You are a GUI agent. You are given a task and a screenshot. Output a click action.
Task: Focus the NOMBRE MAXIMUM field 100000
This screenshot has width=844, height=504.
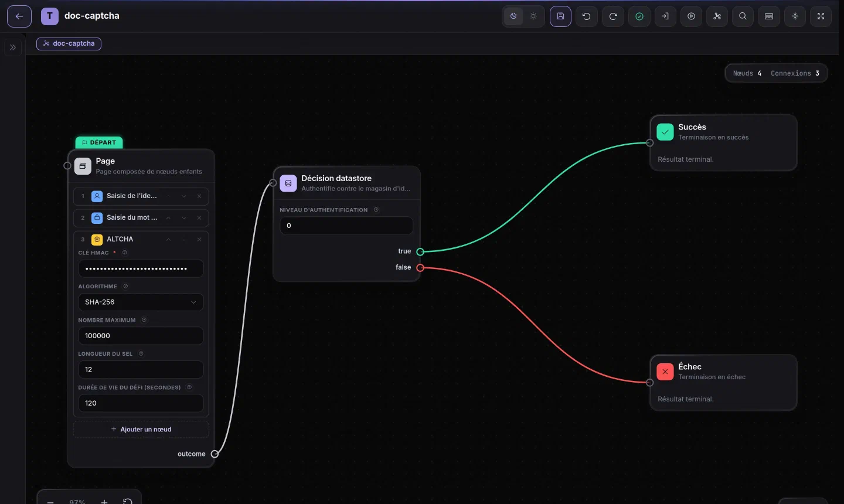point(141,336)
